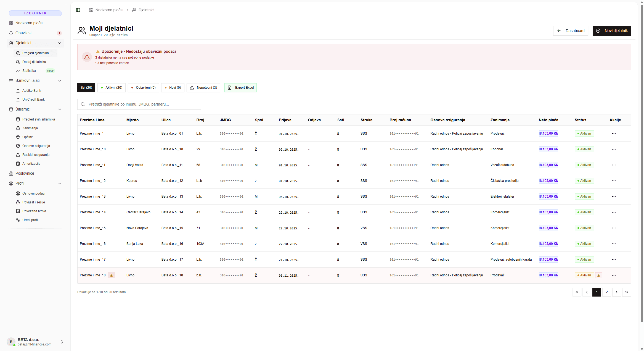
Task: Toggle the sidebar collapse icon
Action: pyautogui.click(x=78, y=10)
